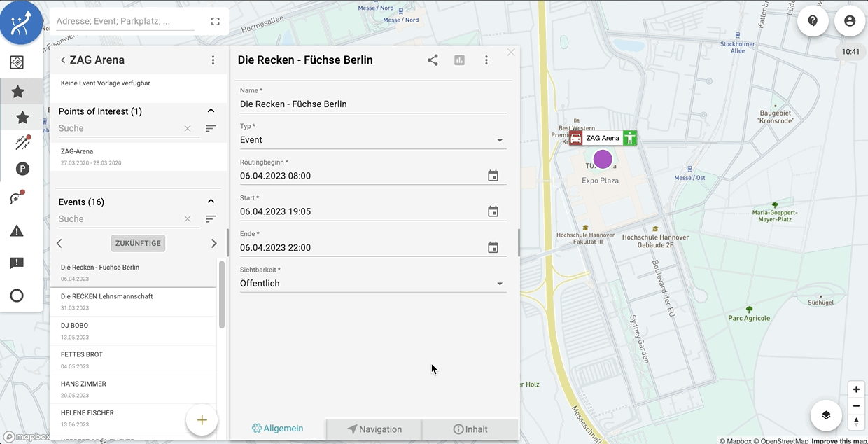
Task: Open the help question mark button
Action: [813, 21]
